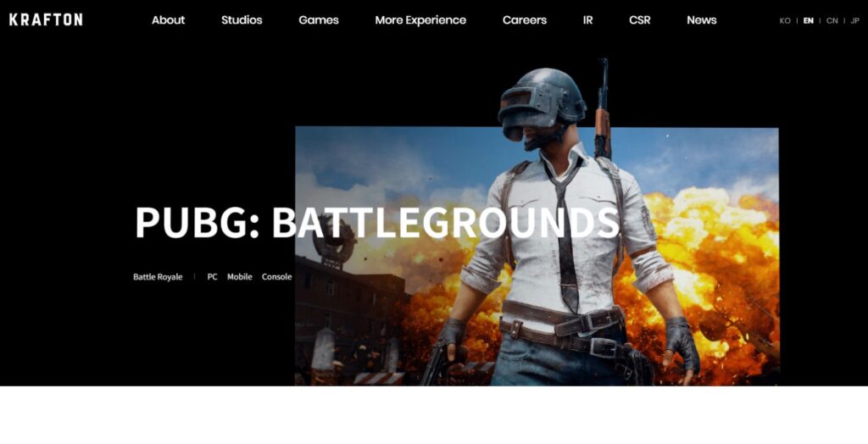Select the PC platform label
The width and height of the screenshot is (868, 444).
[212, 277]
